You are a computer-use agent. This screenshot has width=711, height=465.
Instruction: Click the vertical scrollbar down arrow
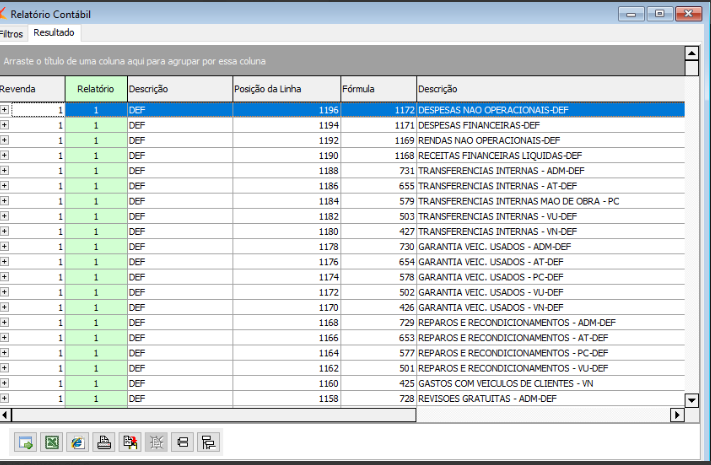[x=692, y=401]
